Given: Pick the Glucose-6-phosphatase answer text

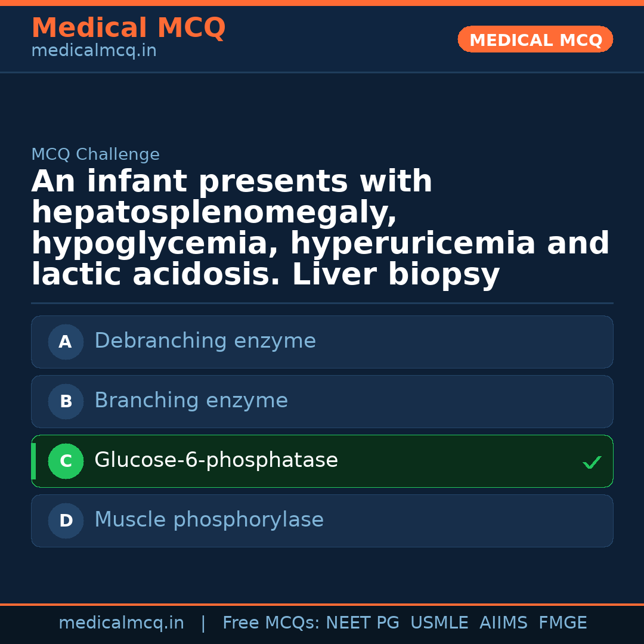Looking at the screenshot, I should tap(216, 460).
